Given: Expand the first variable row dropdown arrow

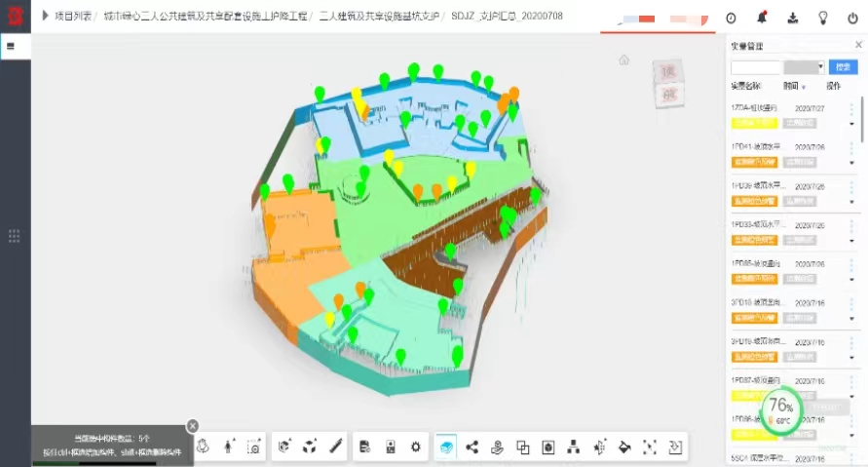Looking at the screenshot, I should pyautogui.click(x=852, y=124).
